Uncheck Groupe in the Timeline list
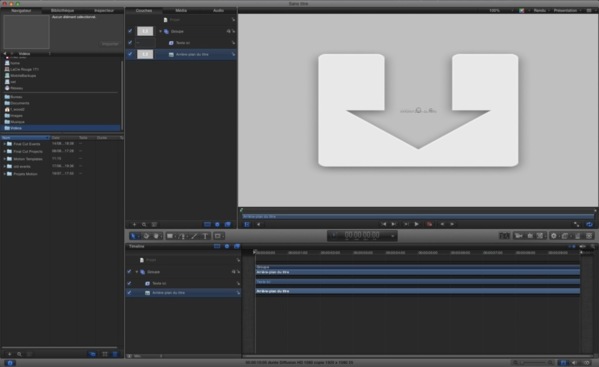The width and height of the screenshot is (599, 367). (129, 272)
